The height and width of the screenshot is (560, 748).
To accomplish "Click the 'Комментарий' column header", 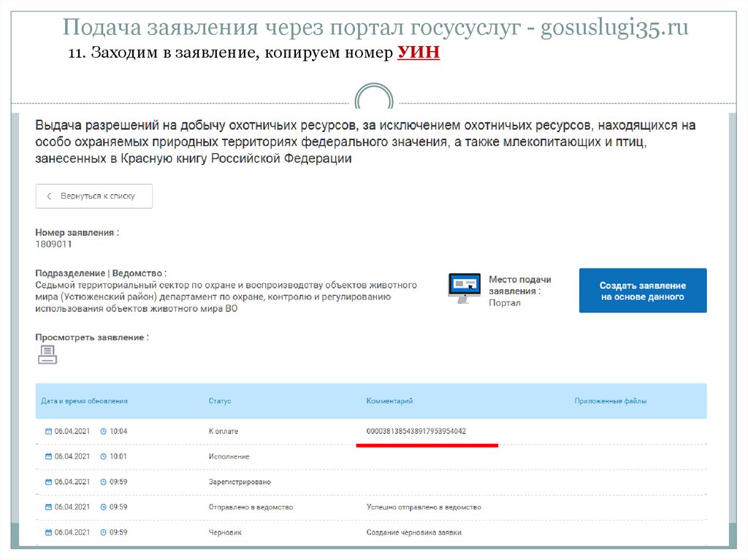I will [389, 401].
